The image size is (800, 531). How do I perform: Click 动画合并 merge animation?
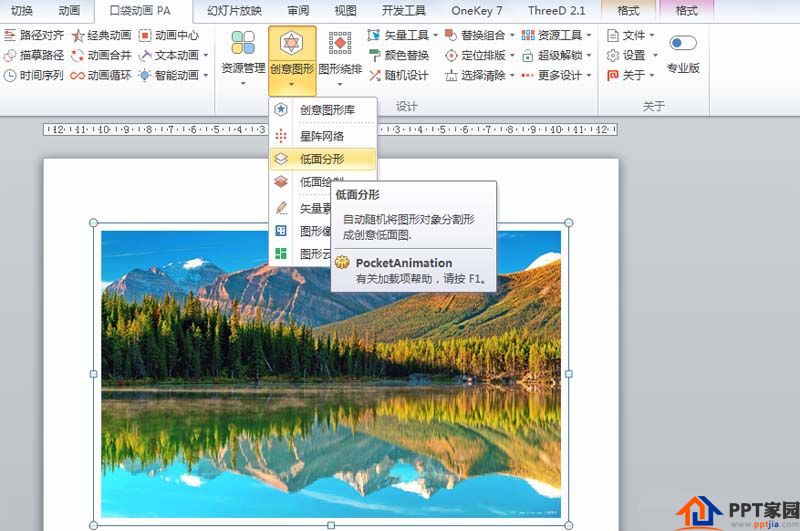tap(101, 55)
